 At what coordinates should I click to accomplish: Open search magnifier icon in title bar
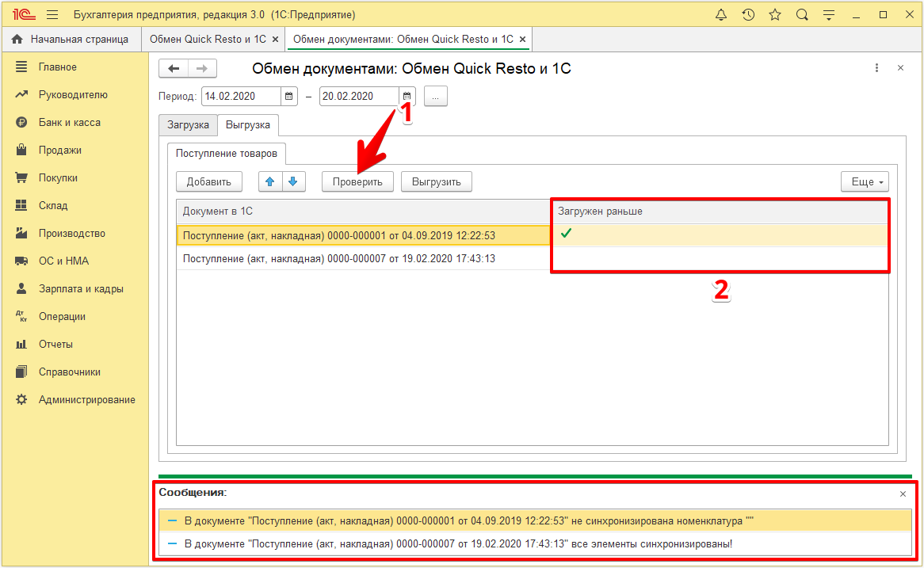(802, 15)
